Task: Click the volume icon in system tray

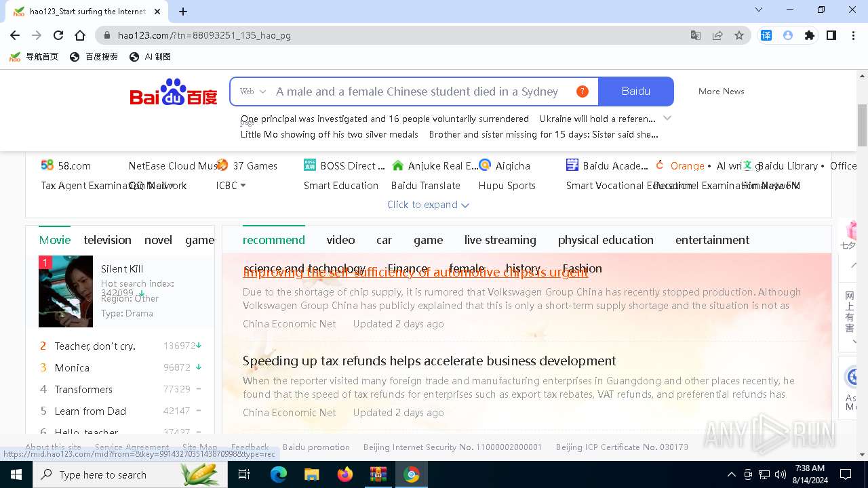Action: point(781,474)
